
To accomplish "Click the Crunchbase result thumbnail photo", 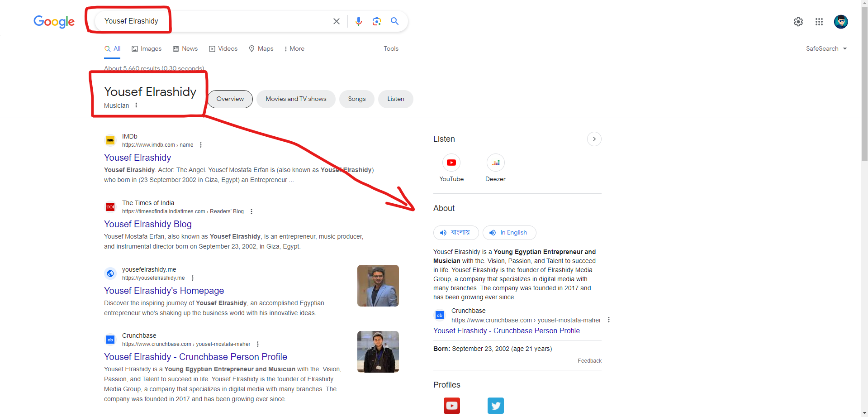I will [x=378, y=352].
